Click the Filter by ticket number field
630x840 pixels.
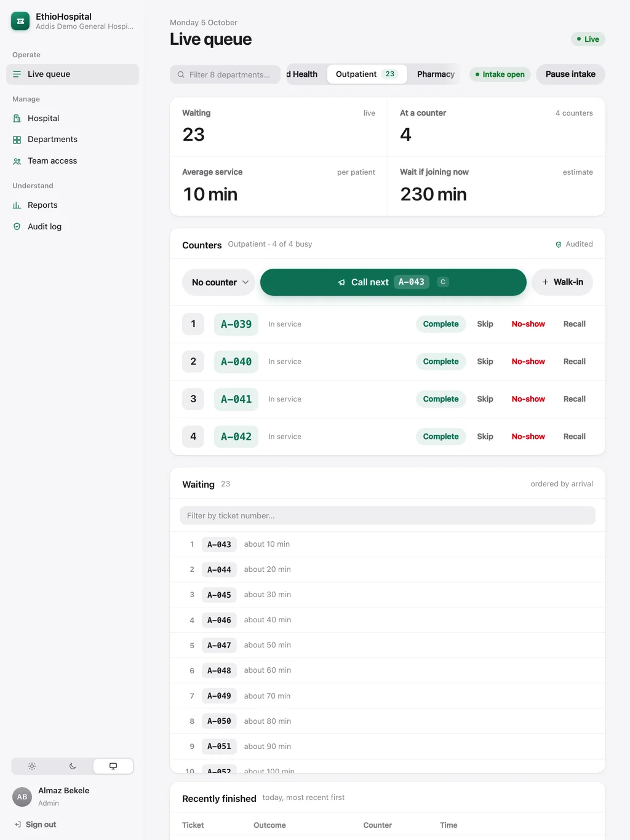[388, 515]
